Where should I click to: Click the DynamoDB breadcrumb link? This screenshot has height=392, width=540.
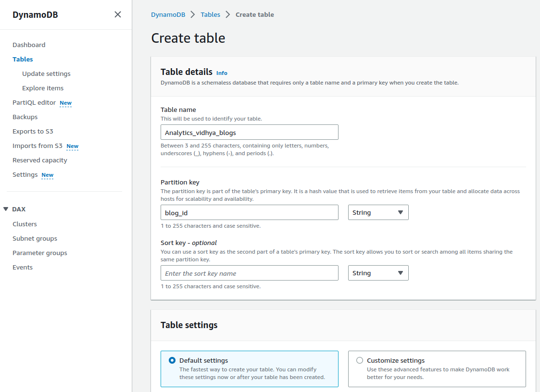pos(168,14)
